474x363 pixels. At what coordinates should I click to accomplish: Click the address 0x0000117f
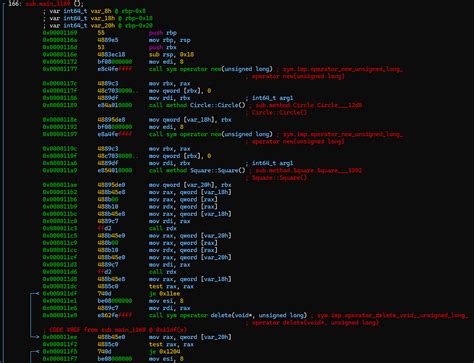click(x=60, y=91)
